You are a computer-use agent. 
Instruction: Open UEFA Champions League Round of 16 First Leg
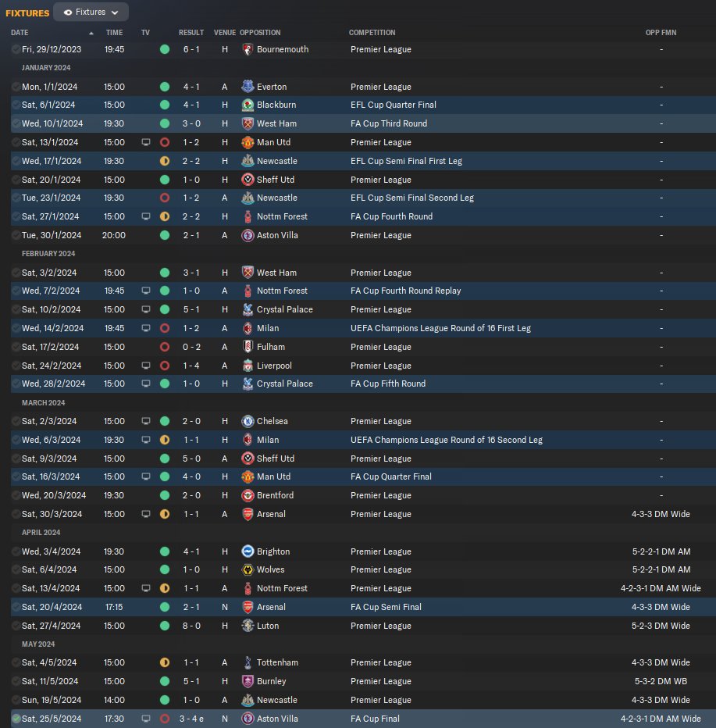point(440,328)
